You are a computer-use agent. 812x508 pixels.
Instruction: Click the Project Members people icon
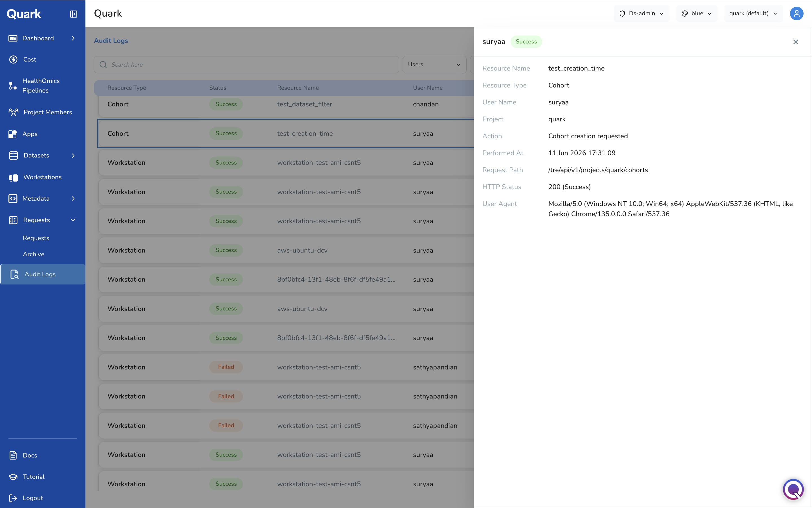[x=14, y=112]
